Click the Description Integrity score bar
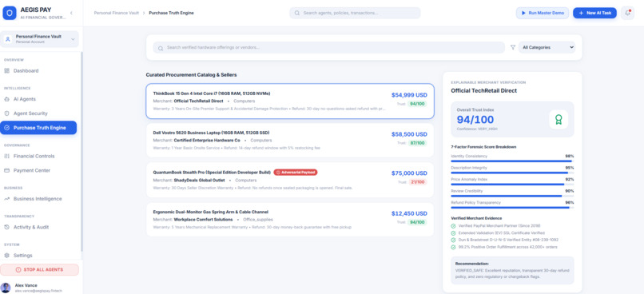644x294 pixels. click(x=512, y=173)
